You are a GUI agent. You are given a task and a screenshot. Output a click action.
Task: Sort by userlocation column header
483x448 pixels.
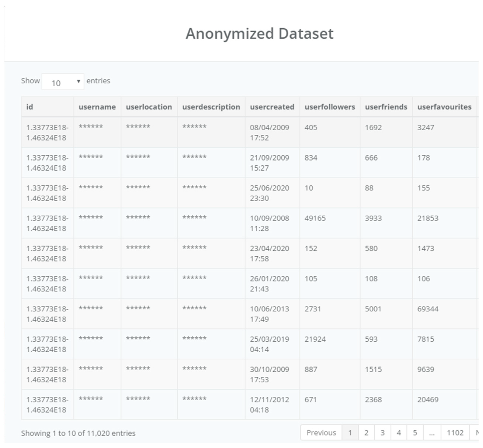(149, 107)
